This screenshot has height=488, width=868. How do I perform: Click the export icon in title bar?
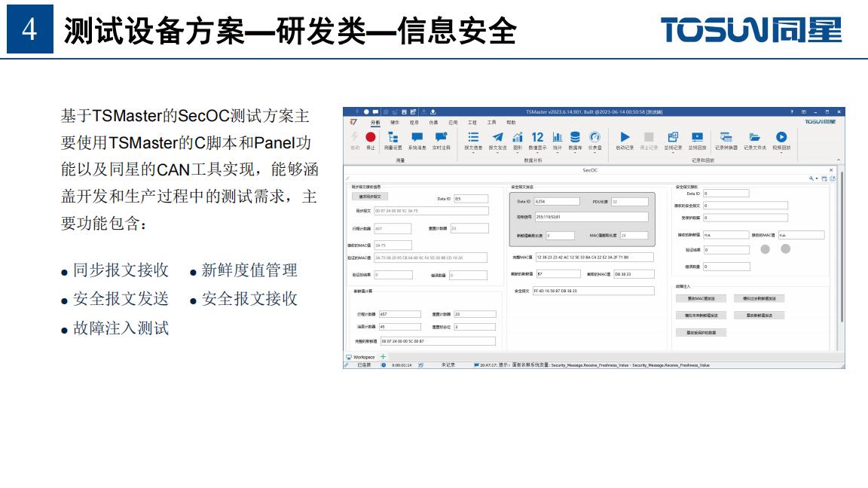pos(433,111)
